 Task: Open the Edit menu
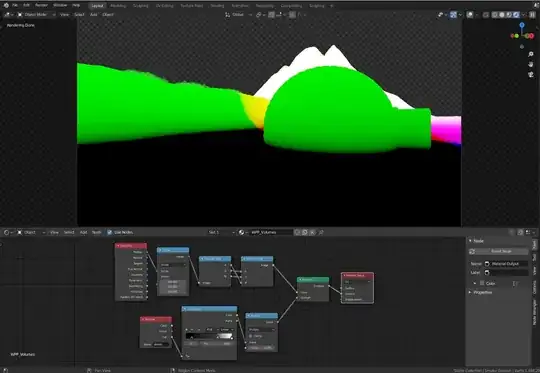27,5
